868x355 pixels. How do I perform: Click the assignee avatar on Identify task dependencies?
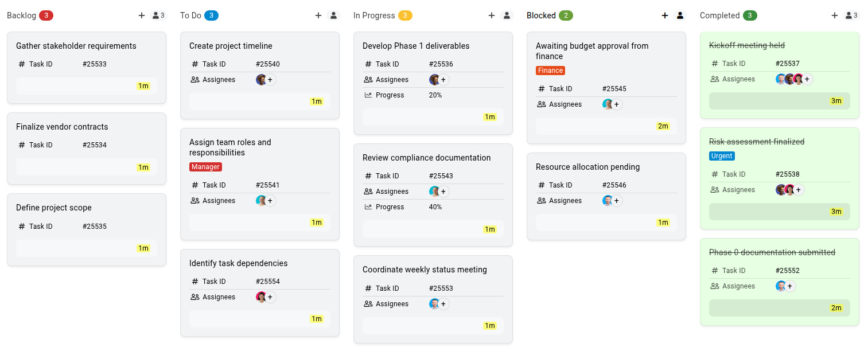pyautogui.click(x=262, y=297)
